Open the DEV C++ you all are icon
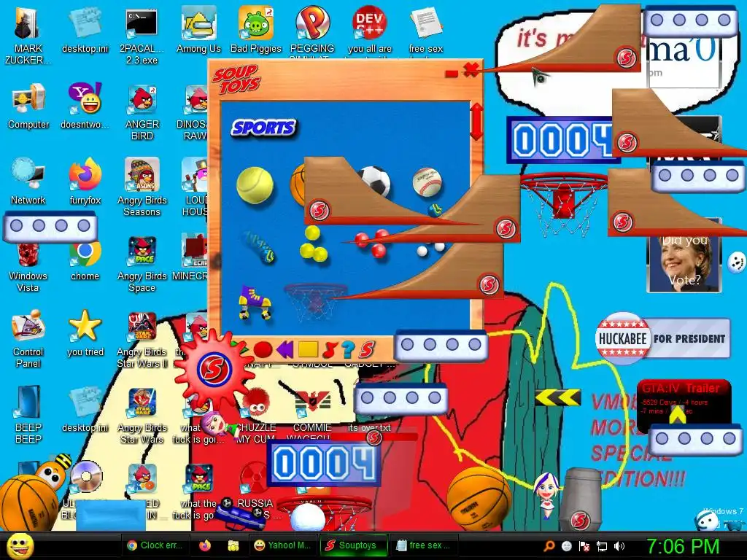Image resolution: width=747 pixels, height=560 pixels. point(369,29)
